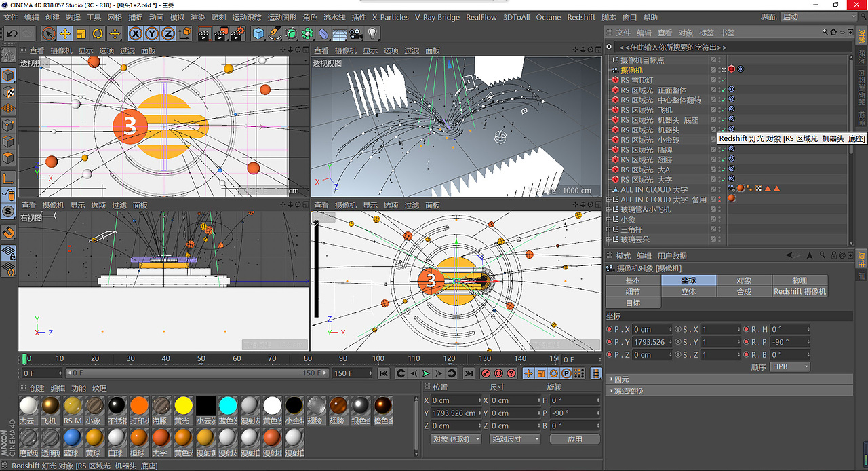Image resolution: width=868 pixels, height=471 pixels.
Task: Open the 绝对尺寸 size mode dropdown
Action: coord(515,439)
